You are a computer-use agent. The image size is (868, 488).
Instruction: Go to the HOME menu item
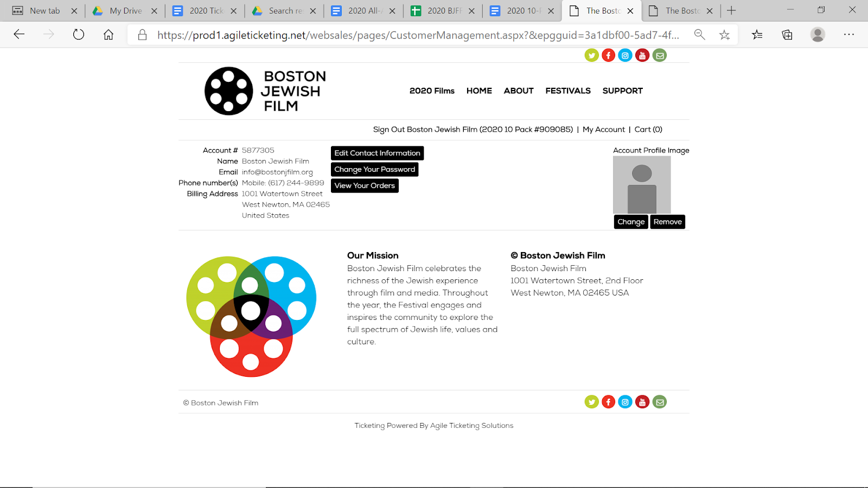click(479, 91)
